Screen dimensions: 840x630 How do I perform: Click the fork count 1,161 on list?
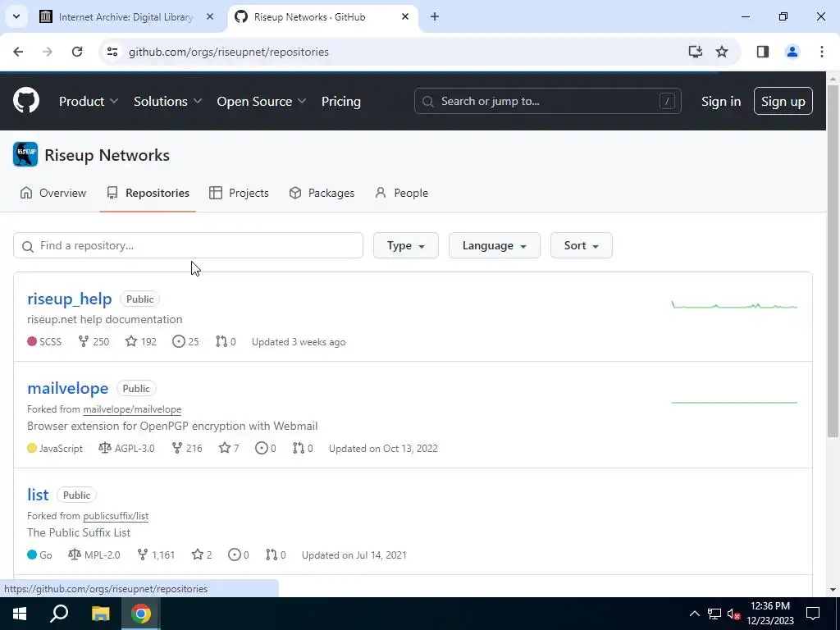point(156,555)
